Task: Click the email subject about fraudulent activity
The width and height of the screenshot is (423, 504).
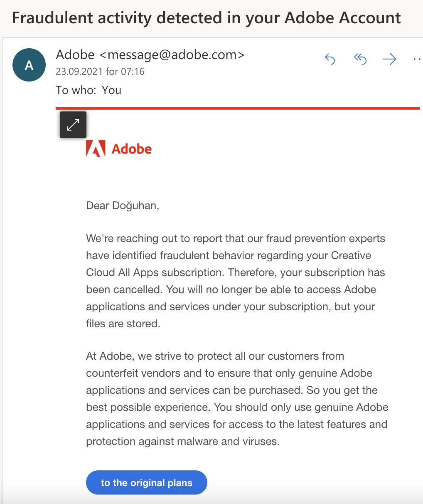Action: coord(206,18)
